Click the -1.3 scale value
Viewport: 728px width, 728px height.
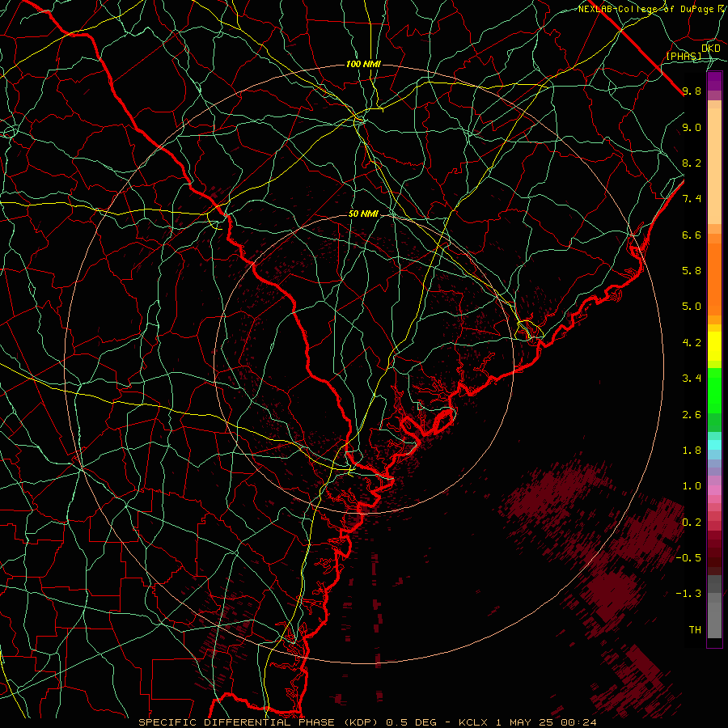tap(688, 594)
